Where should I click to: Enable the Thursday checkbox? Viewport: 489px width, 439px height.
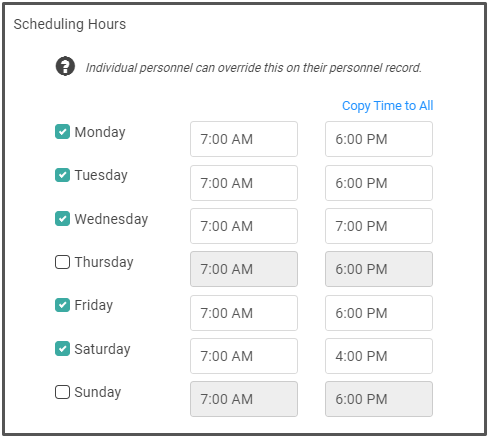tap(62, 262)
